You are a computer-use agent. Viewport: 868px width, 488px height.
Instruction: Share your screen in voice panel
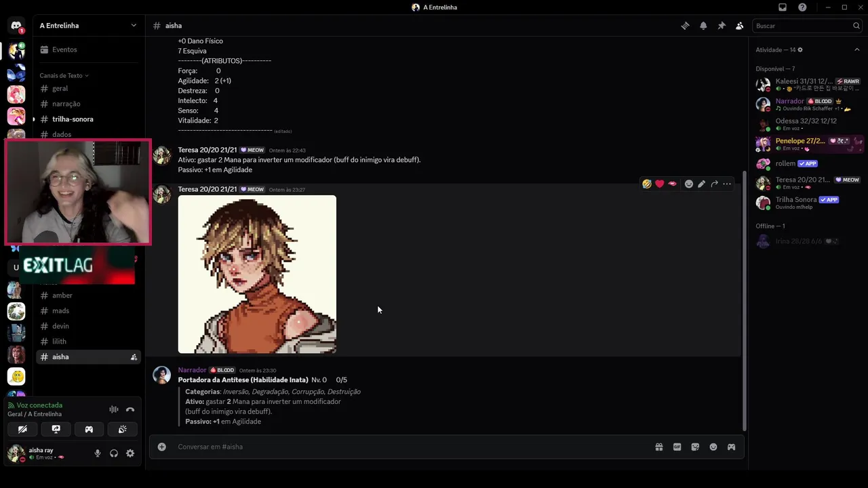56,429
